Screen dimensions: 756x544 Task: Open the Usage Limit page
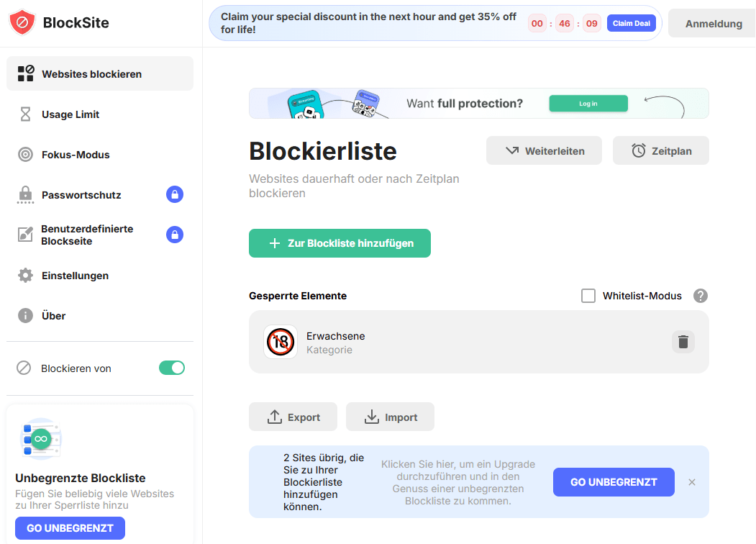[x=70, y=114]
